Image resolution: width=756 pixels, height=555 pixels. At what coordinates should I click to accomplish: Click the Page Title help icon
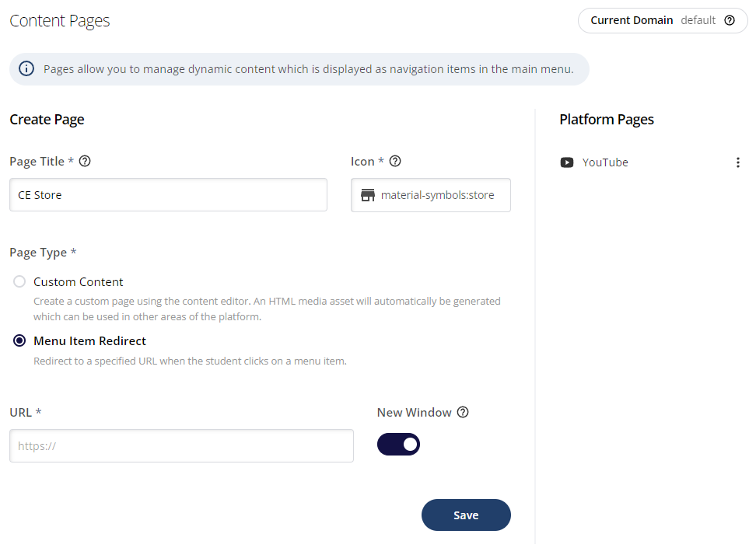coord(85,161)
